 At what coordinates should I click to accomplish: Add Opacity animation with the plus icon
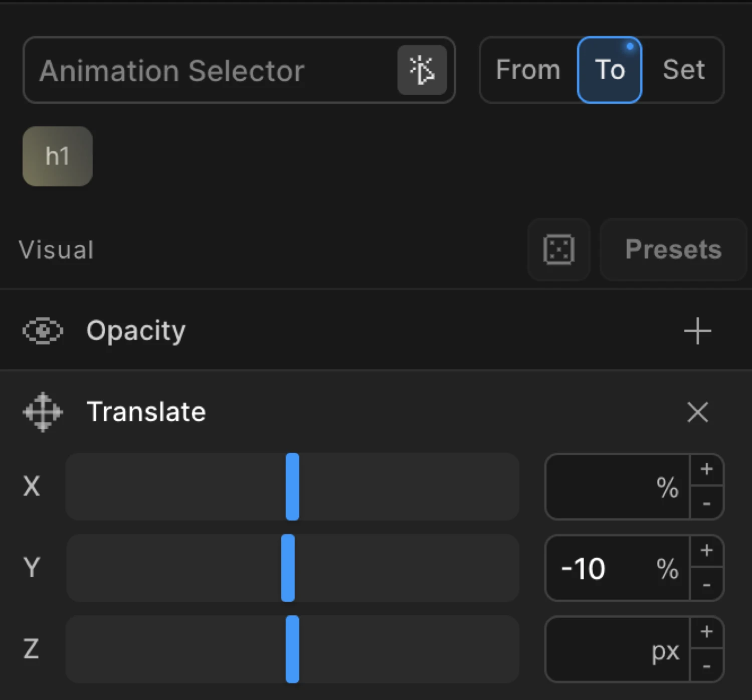(697, 330)
